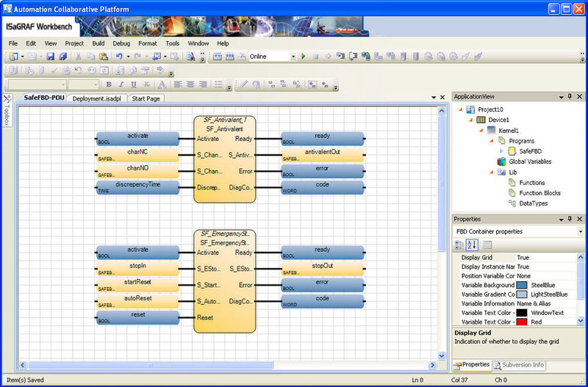Switch to the Deployment.isadpl tab

(x=98, y=98)
